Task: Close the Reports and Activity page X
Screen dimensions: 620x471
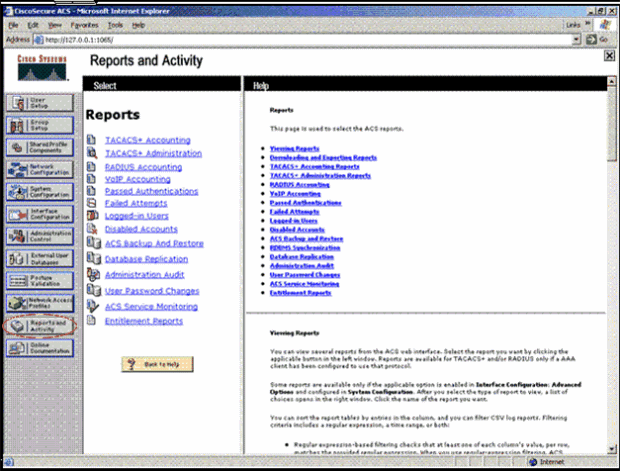Action: (x=609, y=56)
